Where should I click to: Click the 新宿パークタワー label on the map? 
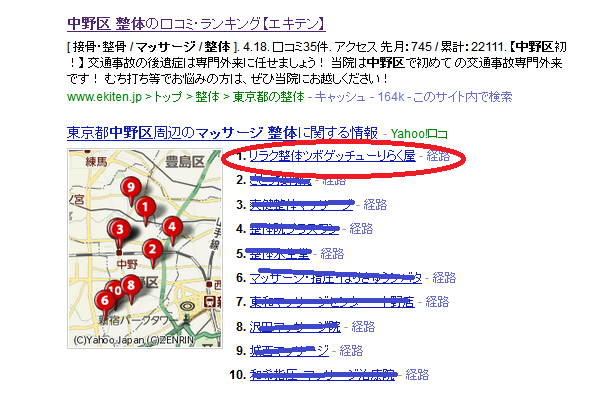click(x=138, y=320)
